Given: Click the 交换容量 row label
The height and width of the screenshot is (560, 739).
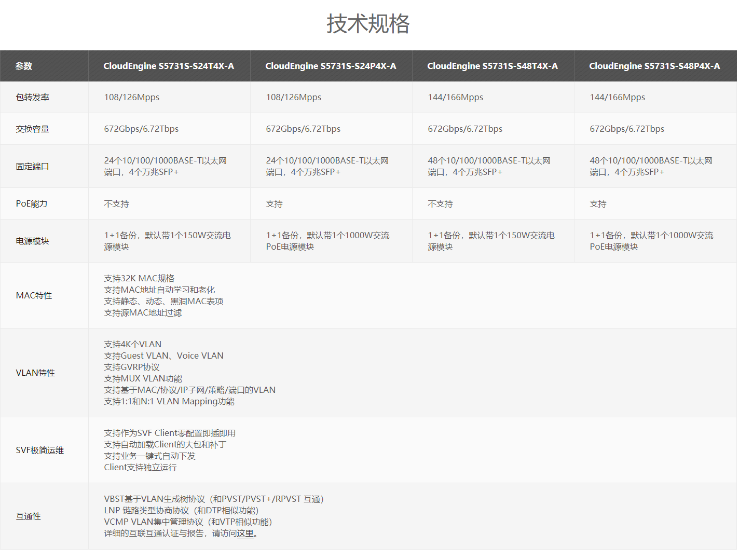Looking at the screenshot, I should 33,129.
